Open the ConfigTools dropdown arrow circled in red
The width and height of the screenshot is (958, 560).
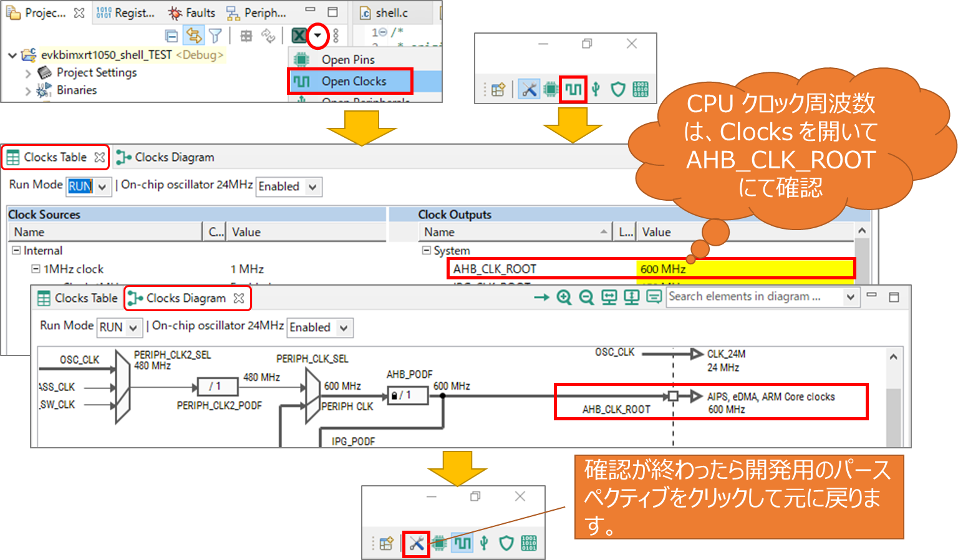point(317,36)
